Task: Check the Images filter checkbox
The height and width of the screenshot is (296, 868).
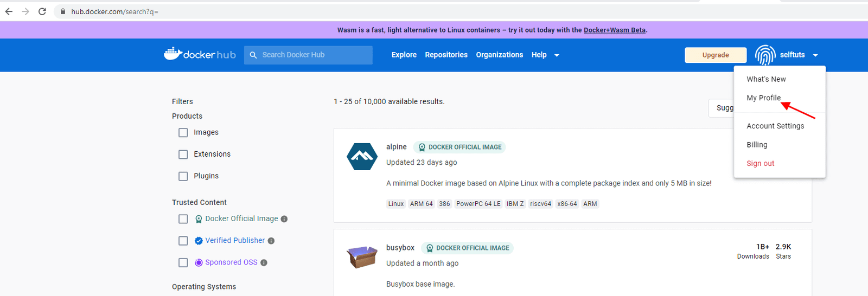Action: [x=183, y=132]
